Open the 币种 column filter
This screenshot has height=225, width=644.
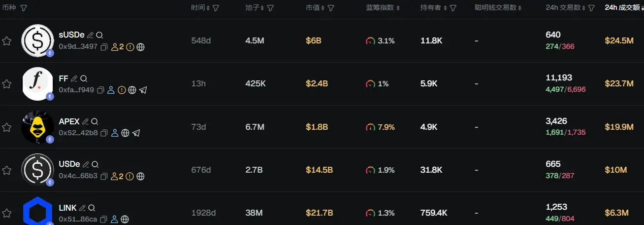click(24, 8)
